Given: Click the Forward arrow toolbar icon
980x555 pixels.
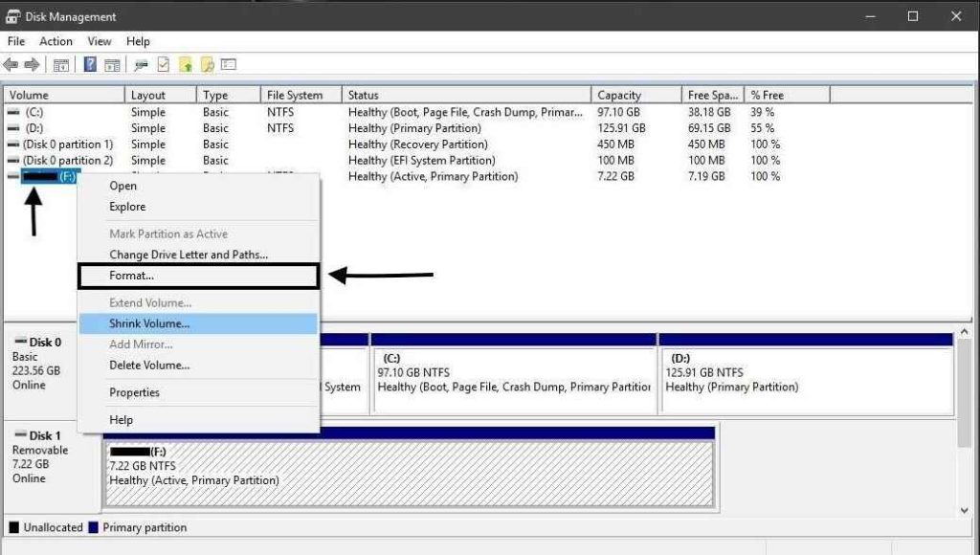Looking at the screenshot, I should (32, 65).
